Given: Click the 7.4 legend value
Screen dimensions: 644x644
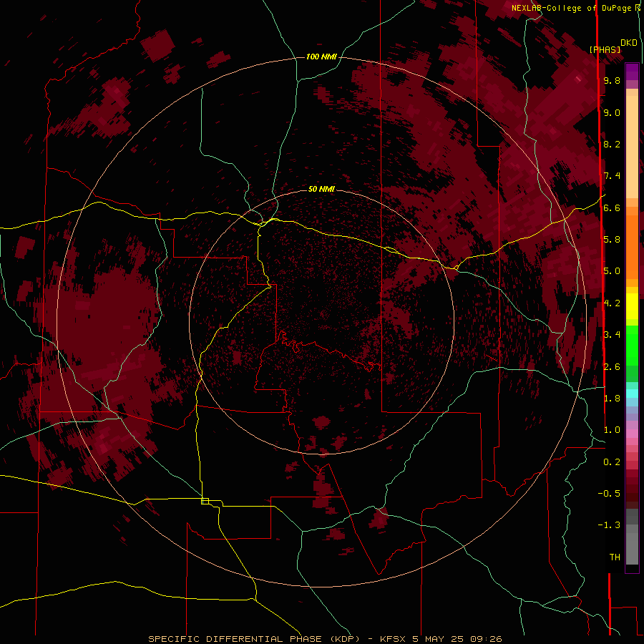Looking at the screenshot, I should [x=612, y=176].
